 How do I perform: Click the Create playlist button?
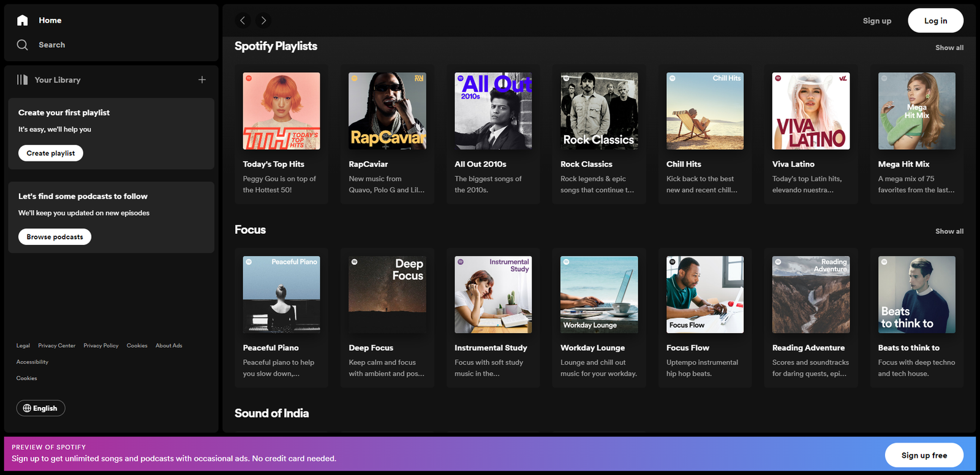[51, 153]
